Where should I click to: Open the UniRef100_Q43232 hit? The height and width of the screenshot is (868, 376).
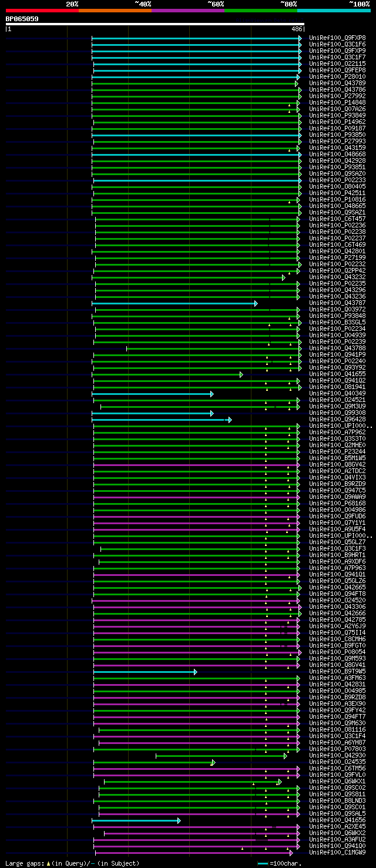tap(337, 277)
